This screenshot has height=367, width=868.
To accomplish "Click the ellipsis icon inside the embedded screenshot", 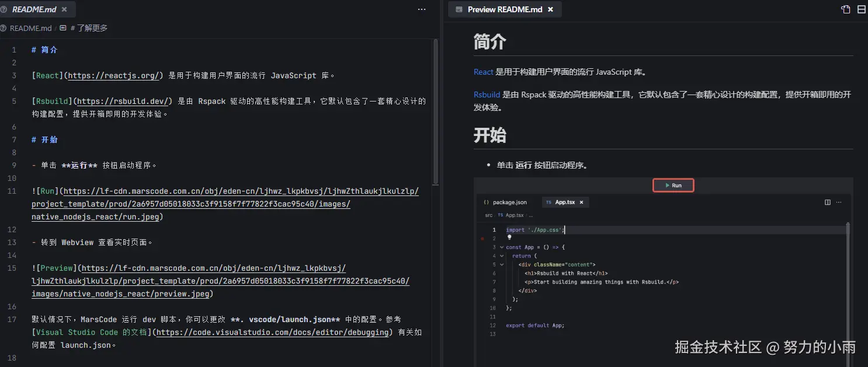I will click(x=839, y=202).
